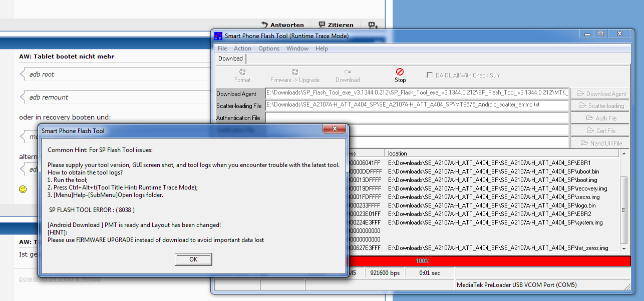Image resolution: width=644 pixels, height=301 pixels.
Task: Click Antworten in the forum page
Action: point(283,24)
